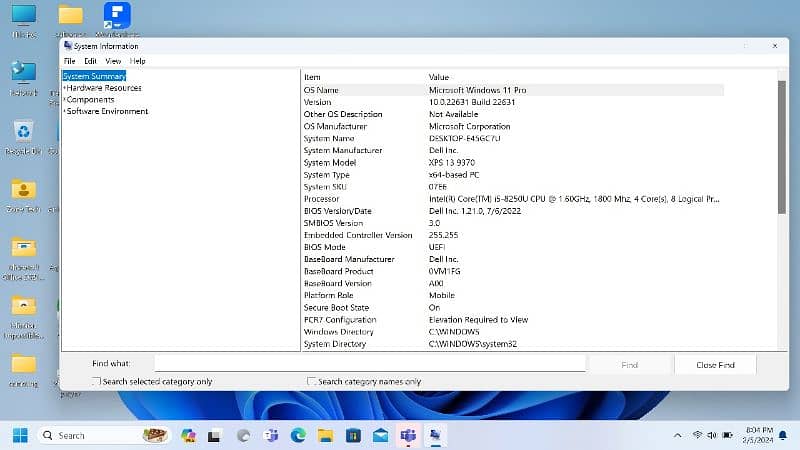Viewport: 800px width, 450px height.
Task: Enable Search selected category only checkbox
Action: (x=97, y=382)
